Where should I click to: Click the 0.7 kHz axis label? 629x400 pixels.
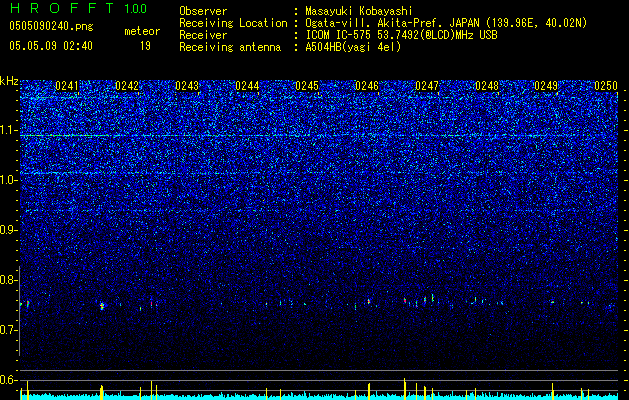pyautogui.click(x=8, y=330)
